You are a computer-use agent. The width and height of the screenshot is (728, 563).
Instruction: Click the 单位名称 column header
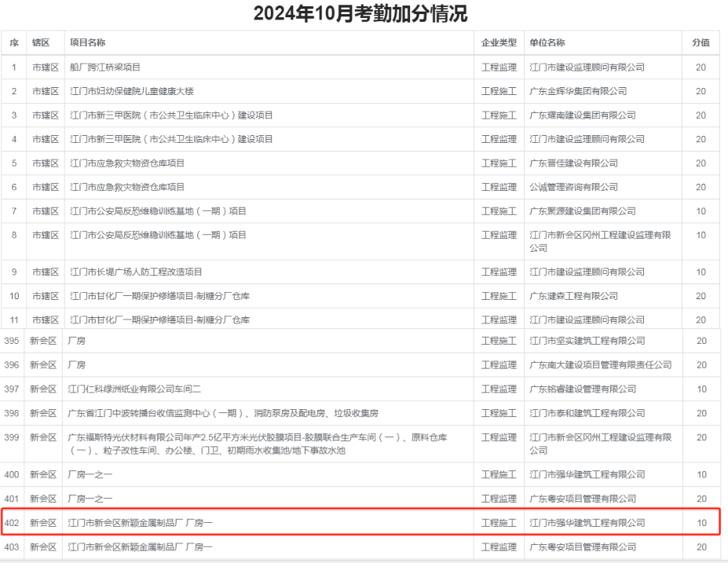pos(547,42)
